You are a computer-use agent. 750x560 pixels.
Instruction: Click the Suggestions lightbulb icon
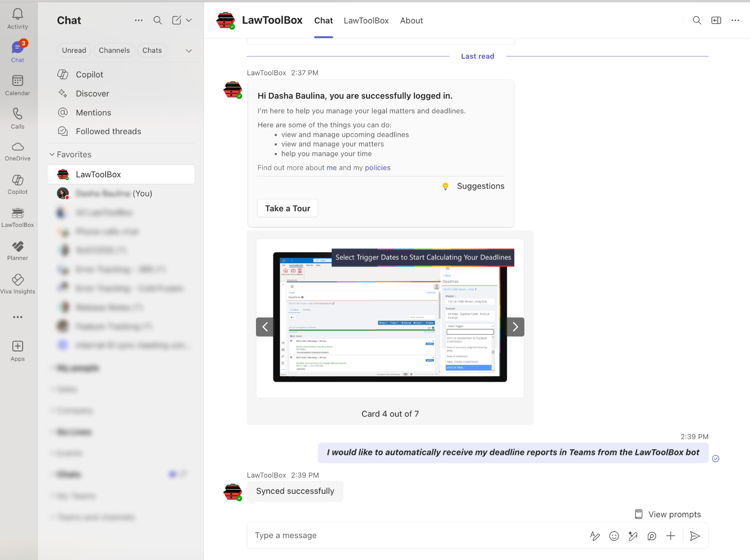point(445,186)
